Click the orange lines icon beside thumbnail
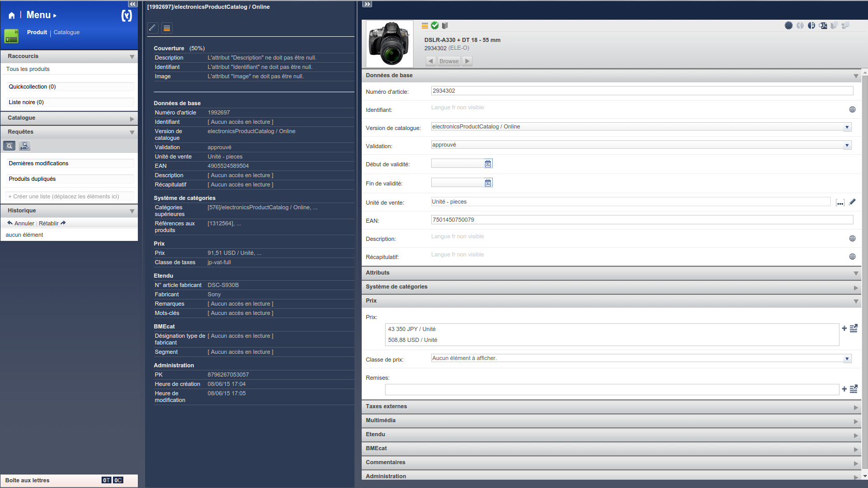Image resolution: width=868 pixels, height=488 pixels. [x=425, y=25]
